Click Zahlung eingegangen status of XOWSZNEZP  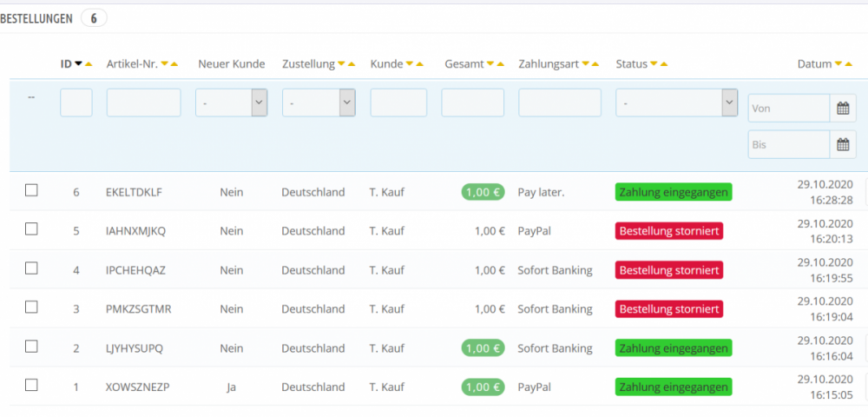[x=674, y=387]
